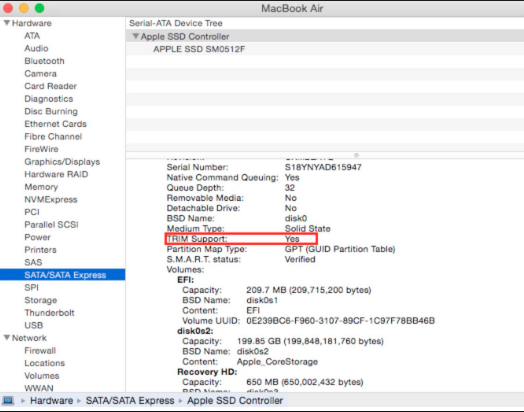
Task: Click Apple SSD Controller in the path bar
Action: [x=235, y=400]
